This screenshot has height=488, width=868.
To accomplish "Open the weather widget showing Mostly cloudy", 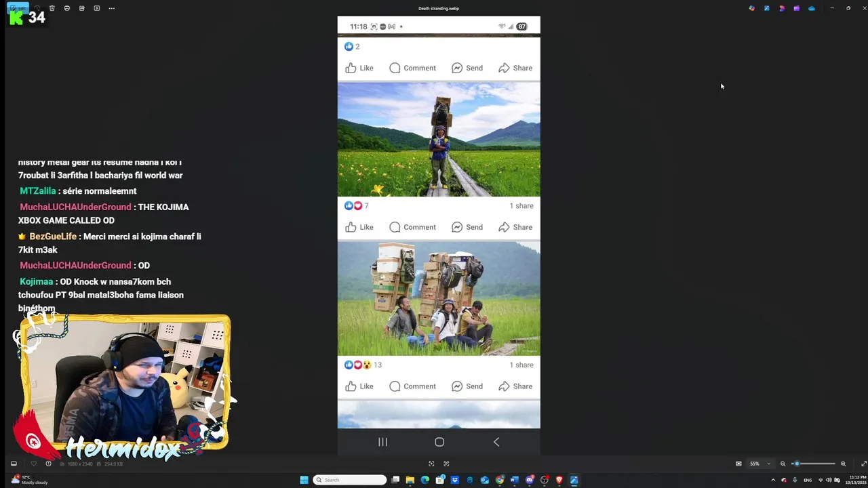I will tap(30, 480).
